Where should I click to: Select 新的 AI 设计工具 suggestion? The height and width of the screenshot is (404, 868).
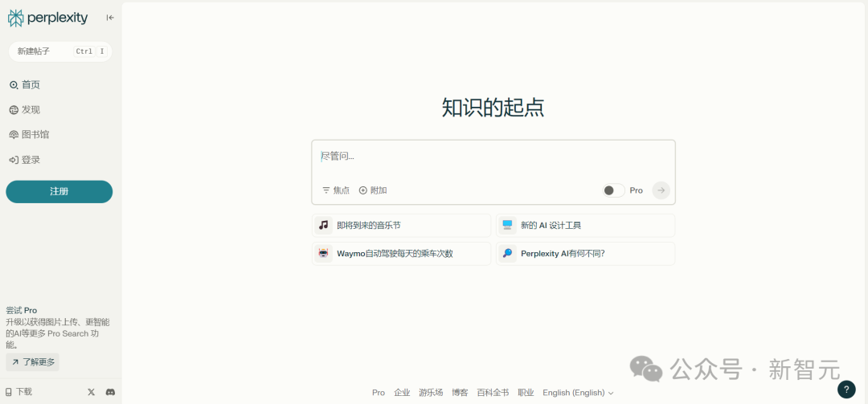coord(586,225)
